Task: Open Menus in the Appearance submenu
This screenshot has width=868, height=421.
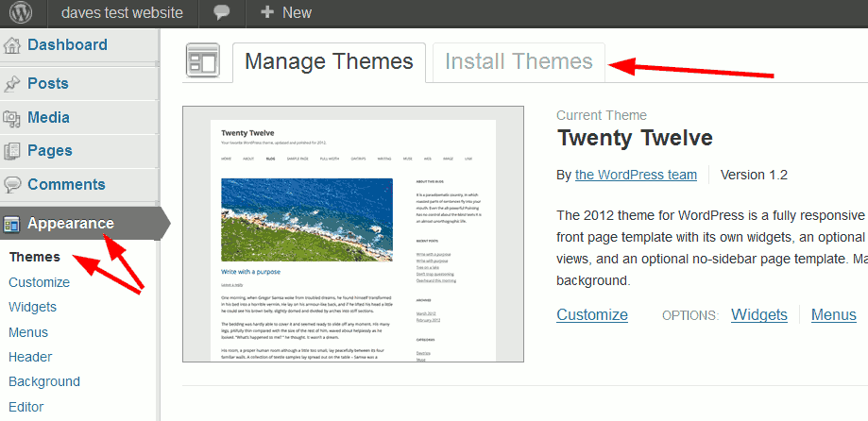Action: (x=28, y=332)
